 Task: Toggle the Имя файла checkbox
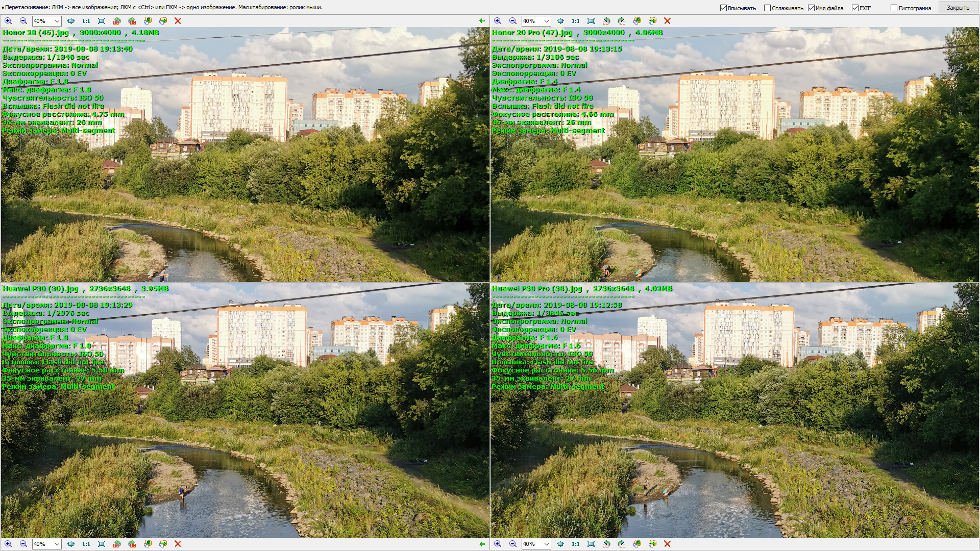click(x=811, y=8)
